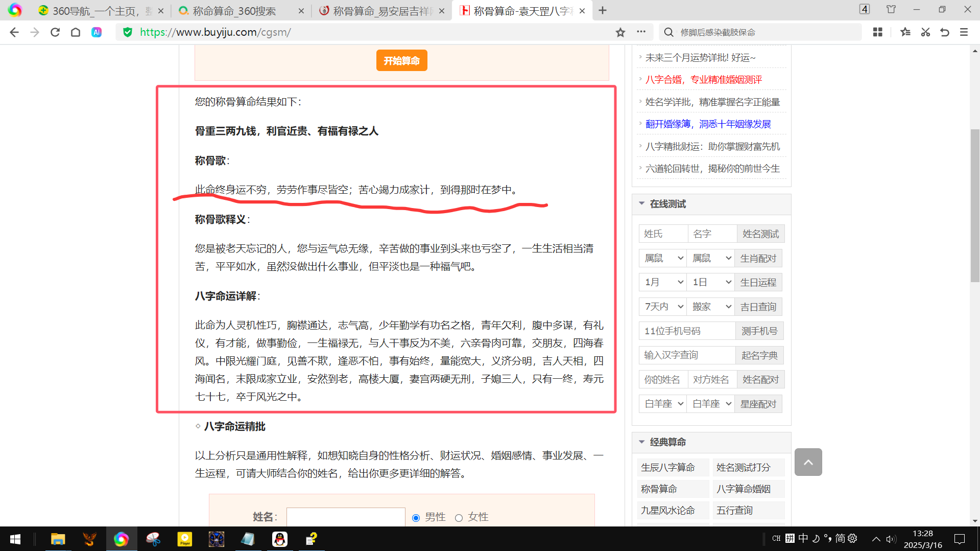The image size is (980, 551).
Task: Open the yellow Player app in taskbar
Action: pos(185,539)
